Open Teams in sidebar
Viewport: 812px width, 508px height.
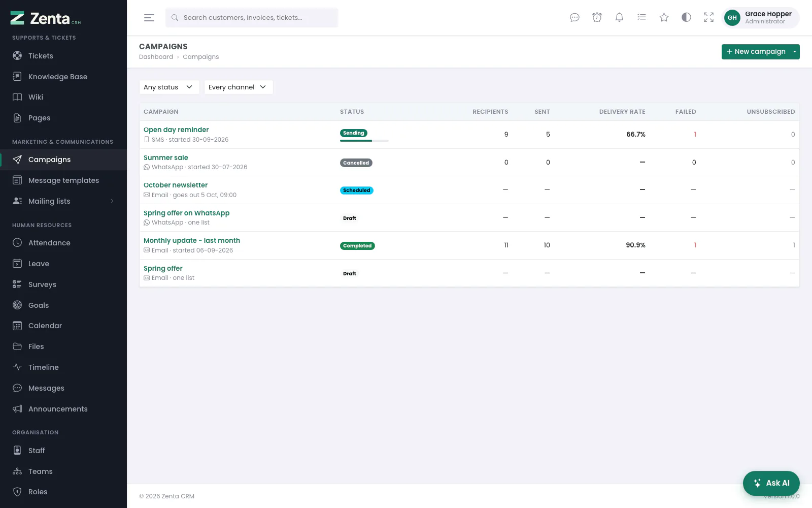click(63, 471)
